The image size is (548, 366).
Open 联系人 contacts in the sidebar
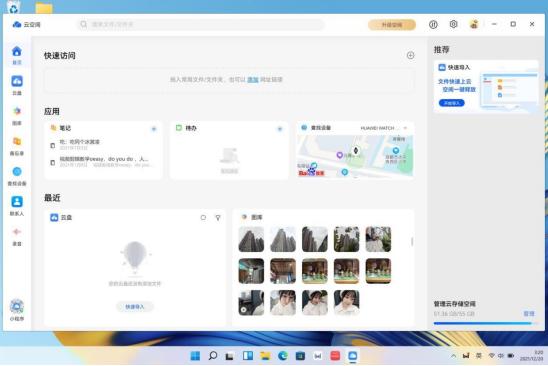point(17,206)
